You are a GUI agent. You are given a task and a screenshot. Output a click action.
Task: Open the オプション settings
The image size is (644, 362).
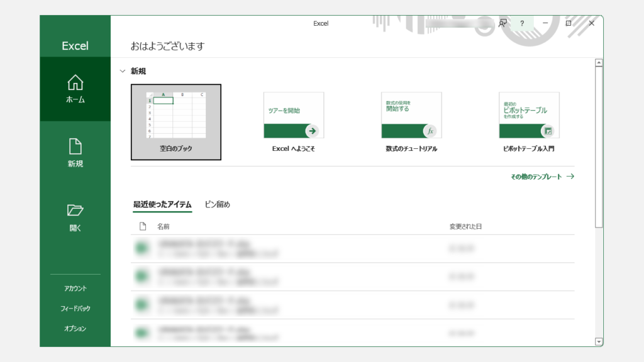75,329
